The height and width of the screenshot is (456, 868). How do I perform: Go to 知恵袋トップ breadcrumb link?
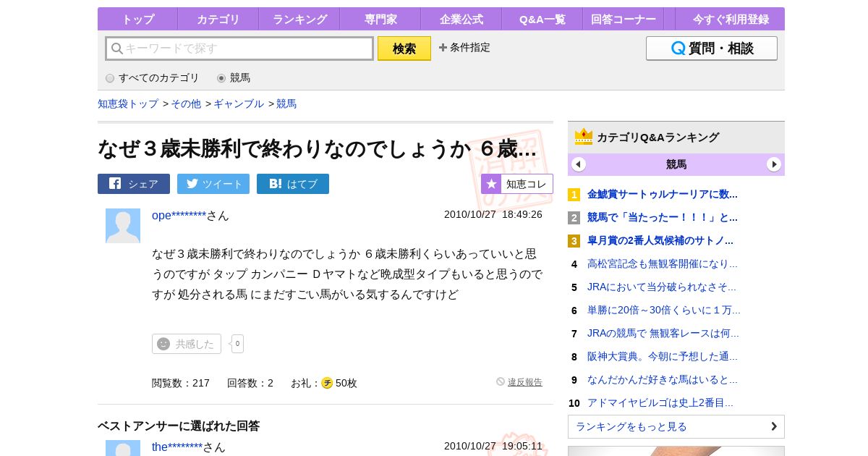point(128,104)
